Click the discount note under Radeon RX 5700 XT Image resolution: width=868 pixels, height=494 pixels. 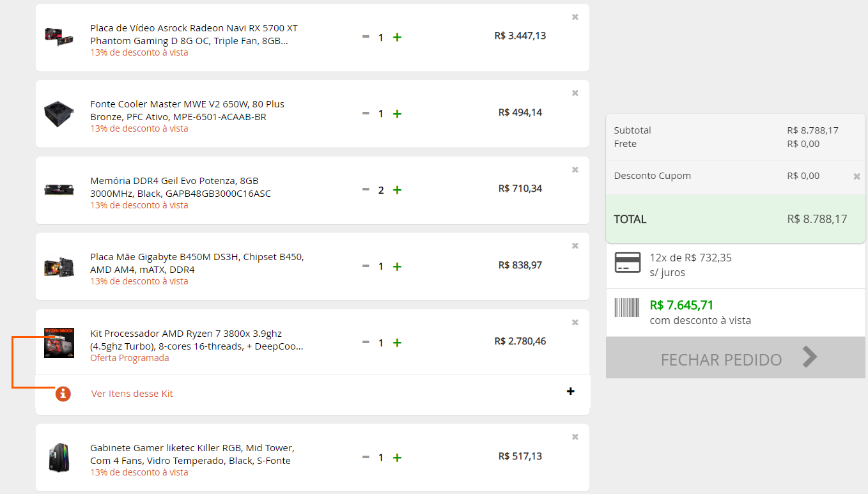coord(139,52)
